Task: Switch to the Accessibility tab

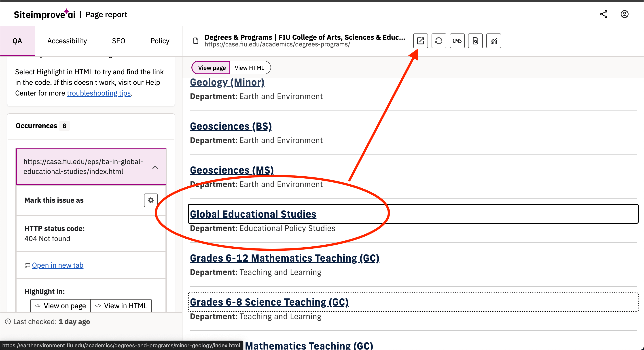Action: point(67,41)
